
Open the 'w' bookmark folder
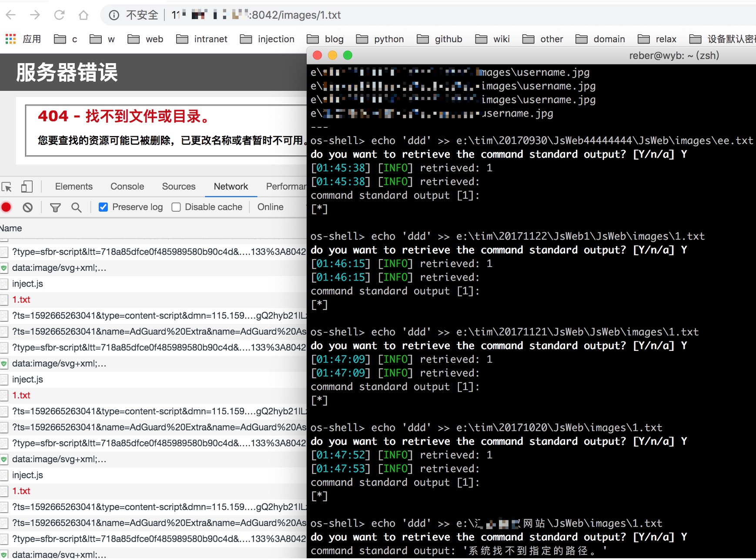coord(103,39)
